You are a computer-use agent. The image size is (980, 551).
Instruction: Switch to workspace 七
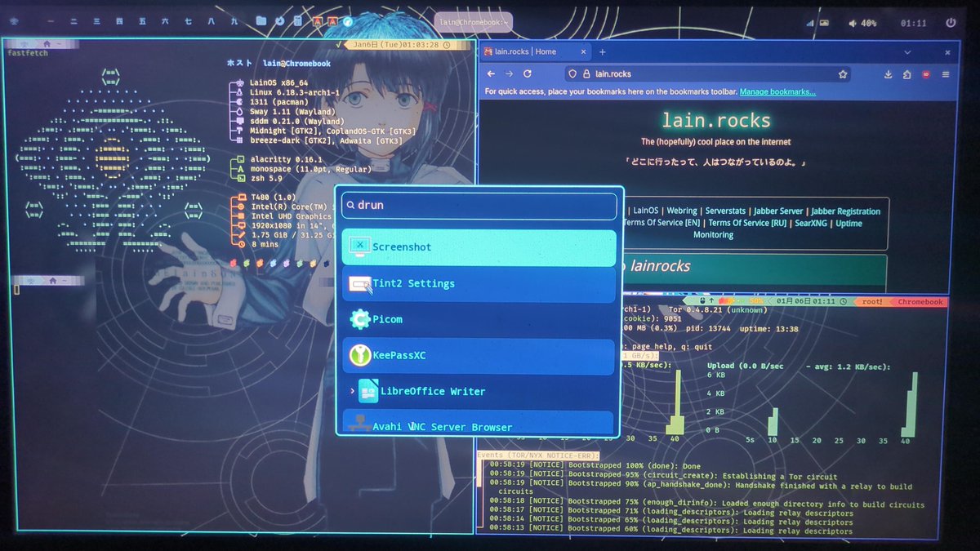pyautogui.click(x=189, y=22)
